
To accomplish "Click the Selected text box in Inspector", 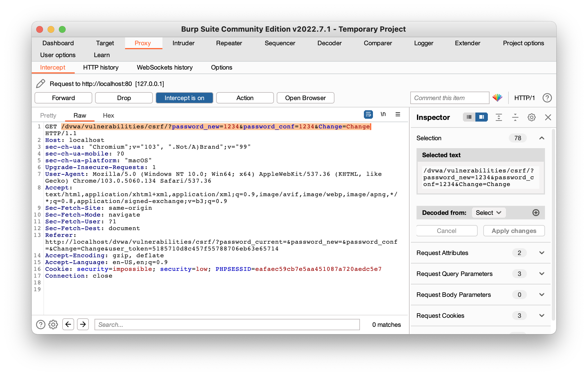I will click(x=480, y=178).
